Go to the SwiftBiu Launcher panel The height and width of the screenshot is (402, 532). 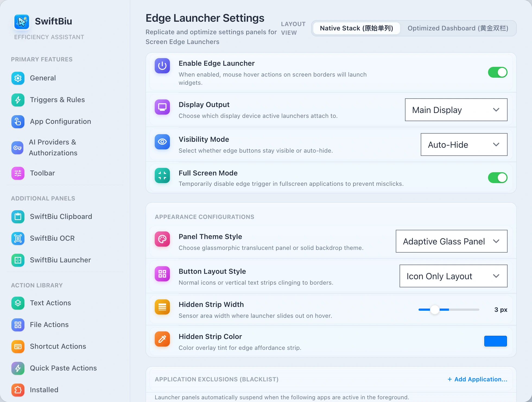tap(65, 260)
